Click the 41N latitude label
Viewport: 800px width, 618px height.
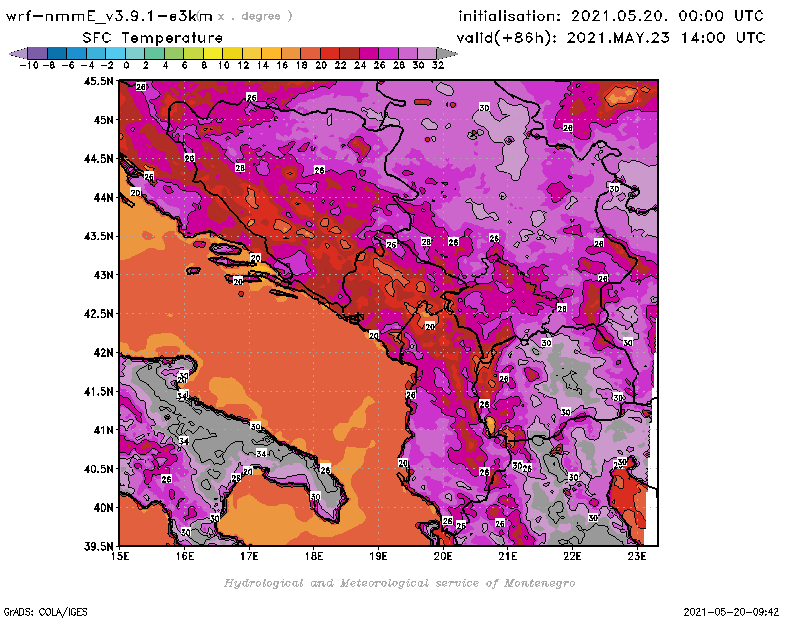click(103, 430)
